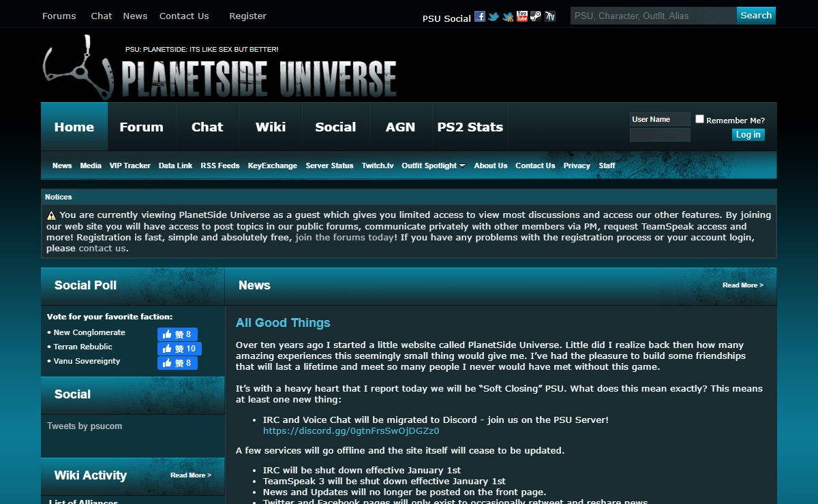Open the Home tab

point(74,127)
